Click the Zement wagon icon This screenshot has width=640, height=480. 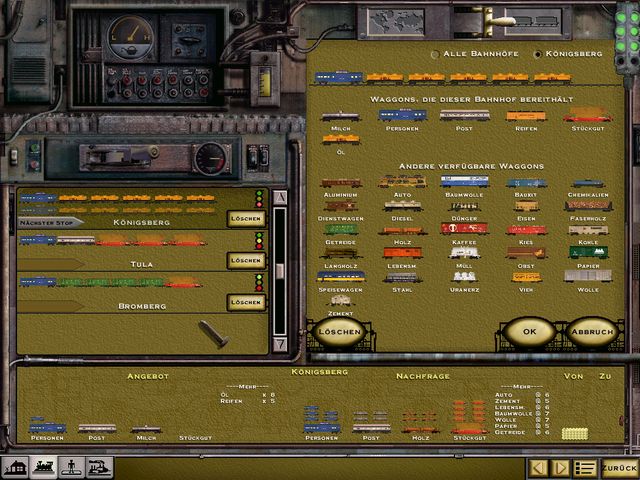pyautogui.click(x=341, y=299)
